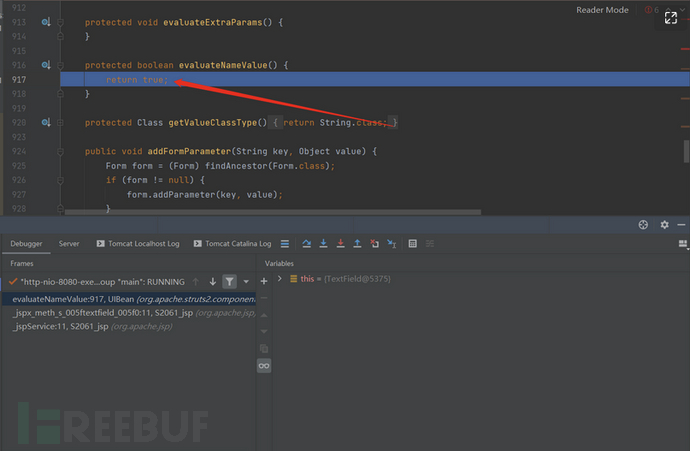Click override gutter icon on line 916
Viewport: 690px width, 451px height.
click(46, 65)
